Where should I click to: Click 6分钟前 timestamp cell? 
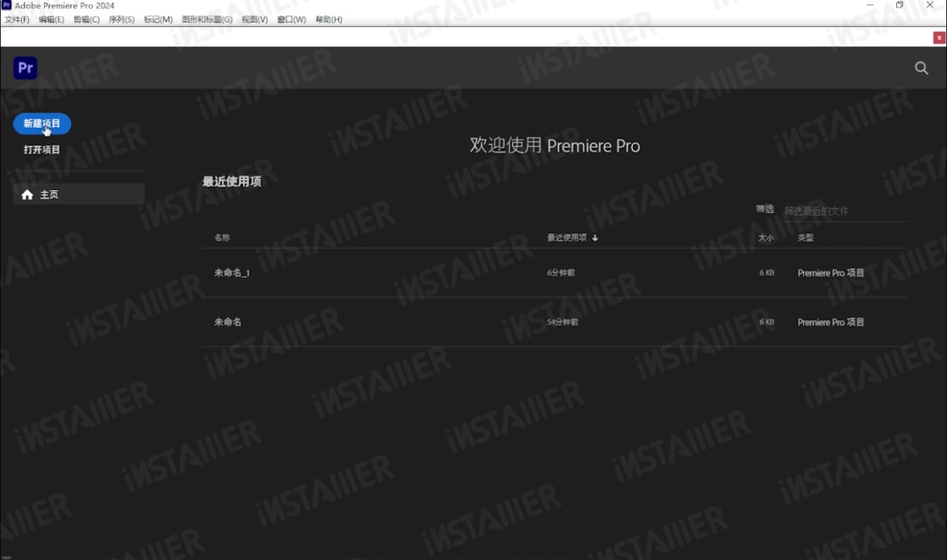561,273
